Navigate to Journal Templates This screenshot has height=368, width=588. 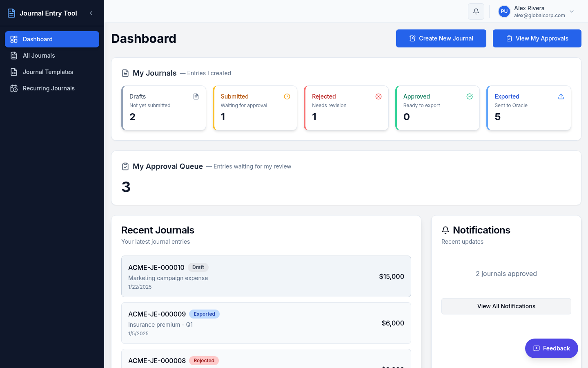tap(48, 72)
